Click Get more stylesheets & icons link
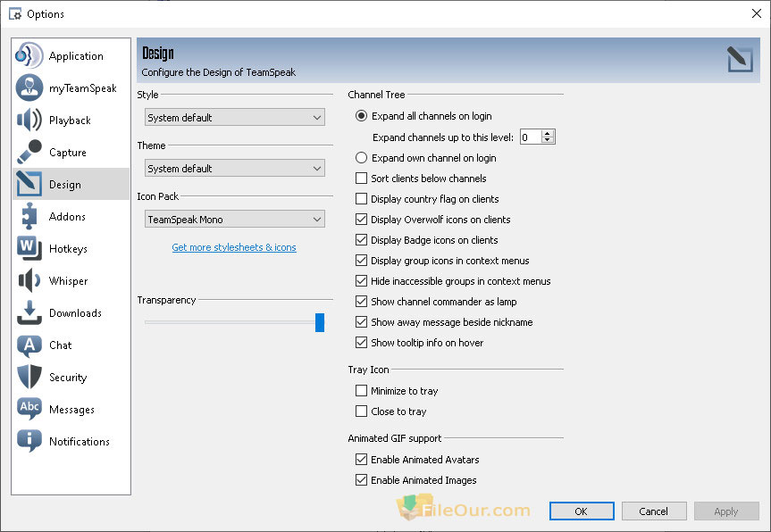Screen dimensions: 771x532 click(x=234, y=247)
